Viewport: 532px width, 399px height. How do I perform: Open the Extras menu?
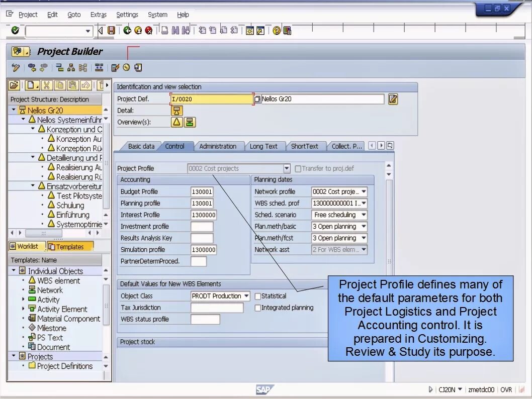99,15
